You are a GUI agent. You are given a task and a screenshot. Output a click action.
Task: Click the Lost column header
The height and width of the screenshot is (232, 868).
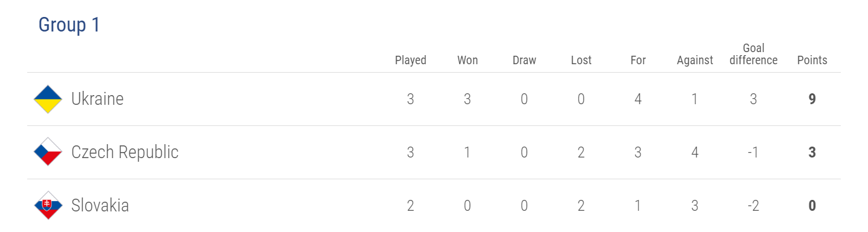581,60
